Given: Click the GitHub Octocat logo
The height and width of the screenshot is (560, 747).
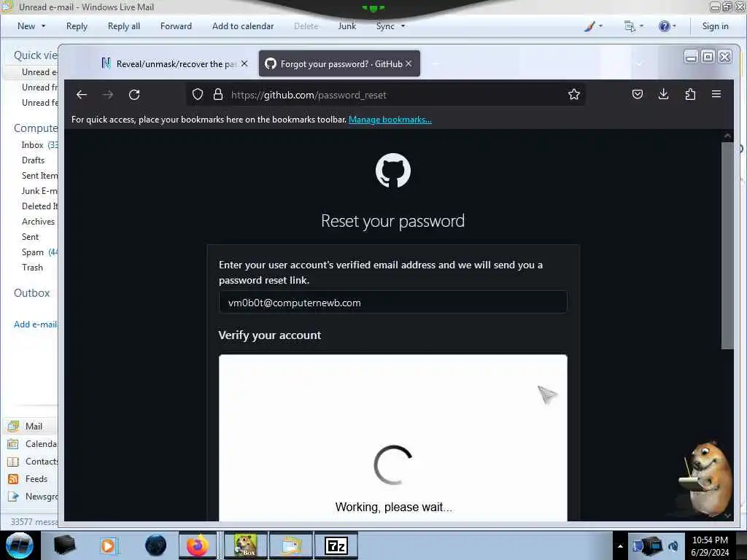Looking at the screenshot, I should coord(393,171).
